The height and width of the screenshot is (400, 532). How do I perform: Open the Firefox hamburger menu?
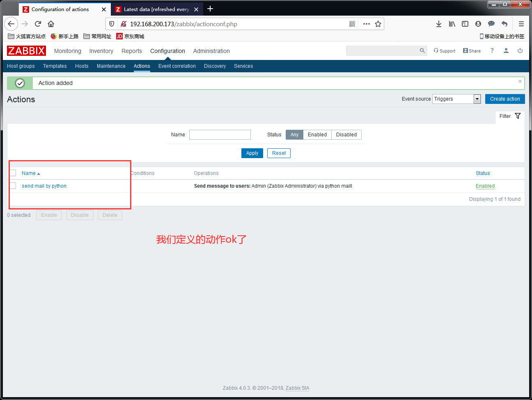click(x=521, y=24)
